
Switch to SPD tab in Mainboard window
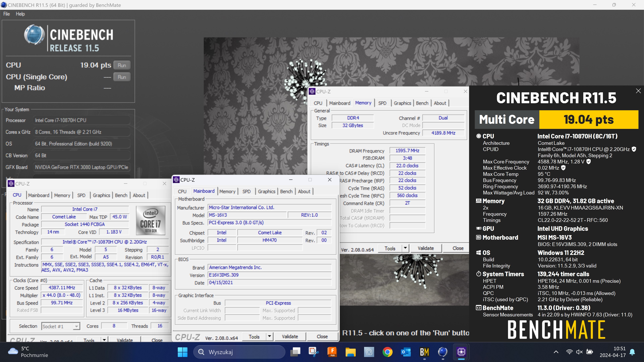pyautogui.click(x=246, y=191)
